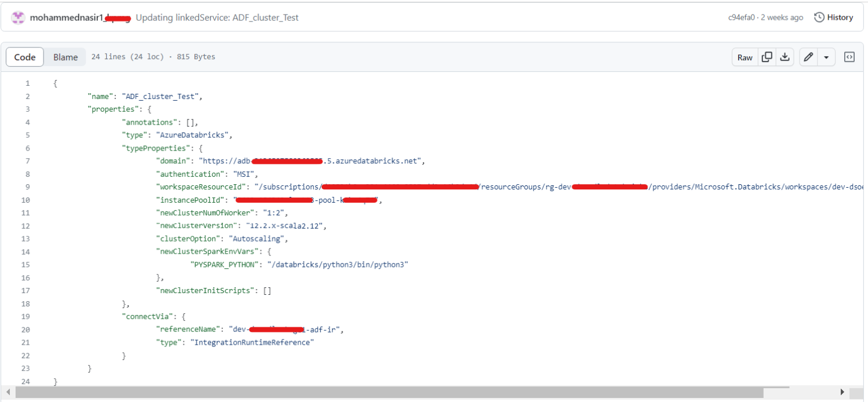Image resolution: width=868 pixels, height=402 pixels.
Task: Select line number 1
Action: (27, 83)
